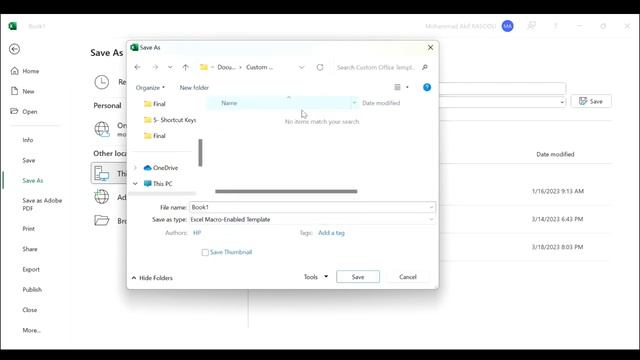Click the back arrow in Excel backstage
The image size is (640, 360).
coord(15,49)
